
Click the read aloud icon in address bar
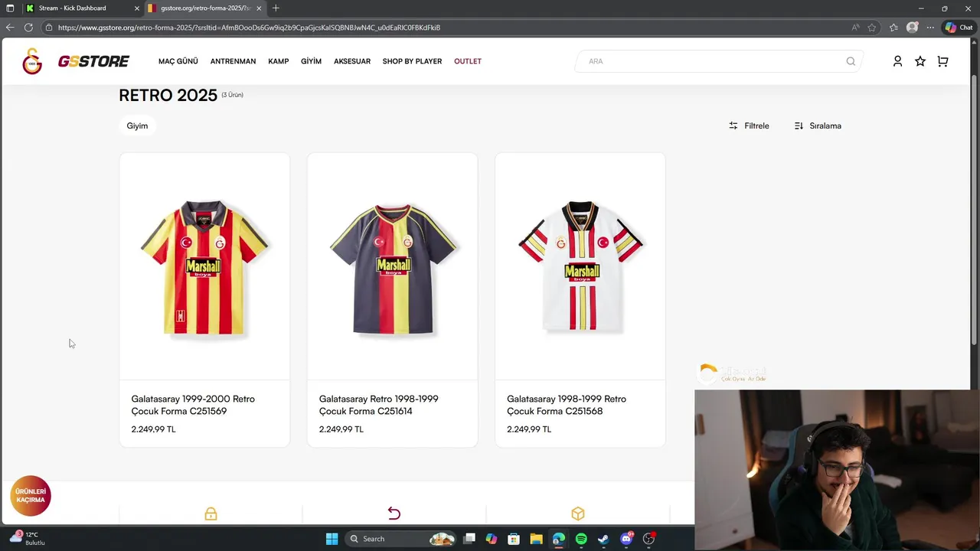(x=855, y=28)
